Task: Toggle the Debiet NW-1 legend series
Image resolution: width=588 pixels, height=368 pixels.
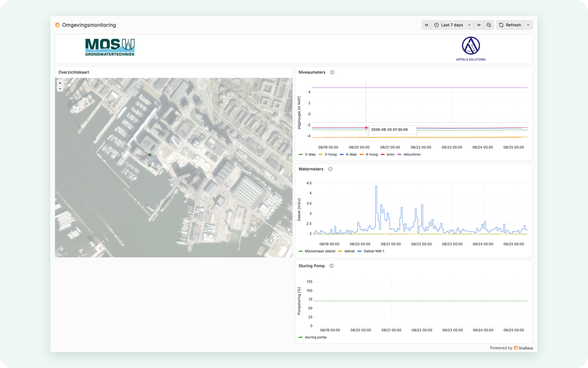Action: (371, 251)
